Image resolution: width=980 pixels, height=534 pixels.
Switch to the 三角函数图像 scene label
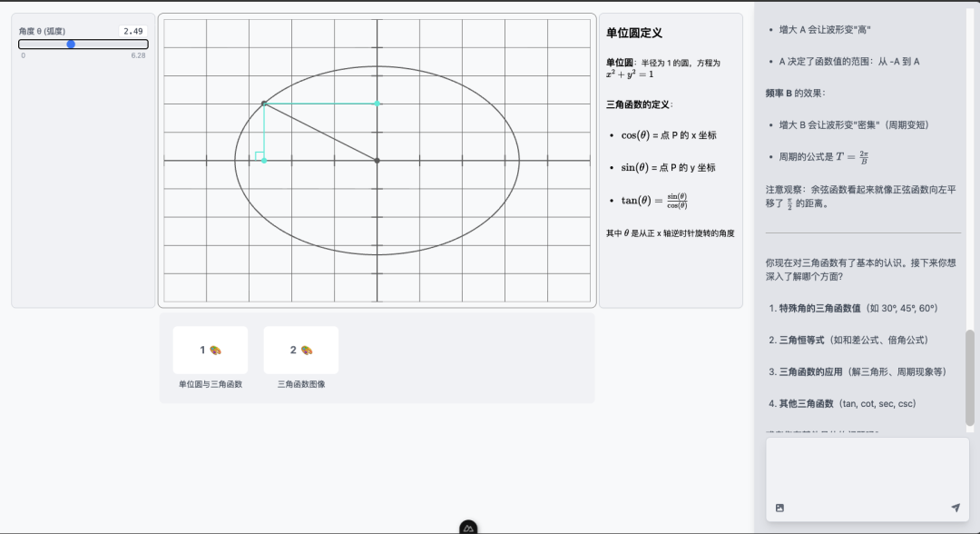tap(301, 384)
